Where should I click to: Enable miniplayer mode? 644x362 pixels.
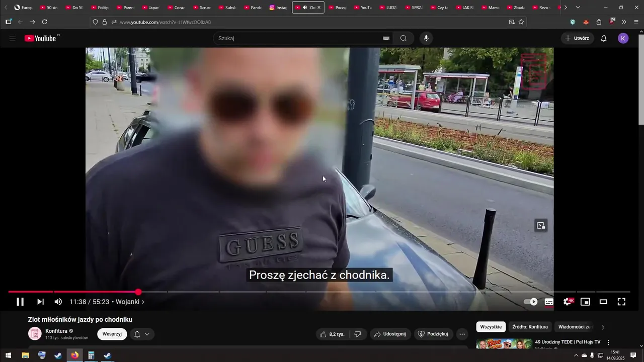click(x=585, y=302)
